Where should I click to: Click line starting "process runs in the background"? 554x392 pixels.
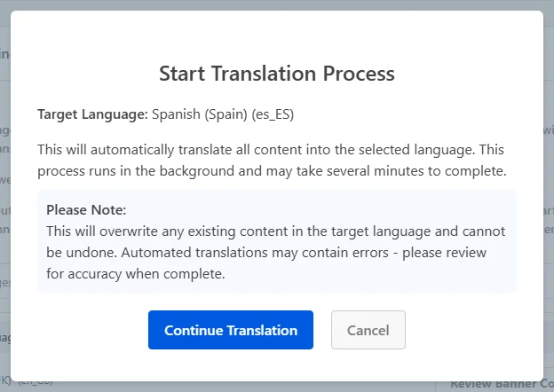pos(272,171)
